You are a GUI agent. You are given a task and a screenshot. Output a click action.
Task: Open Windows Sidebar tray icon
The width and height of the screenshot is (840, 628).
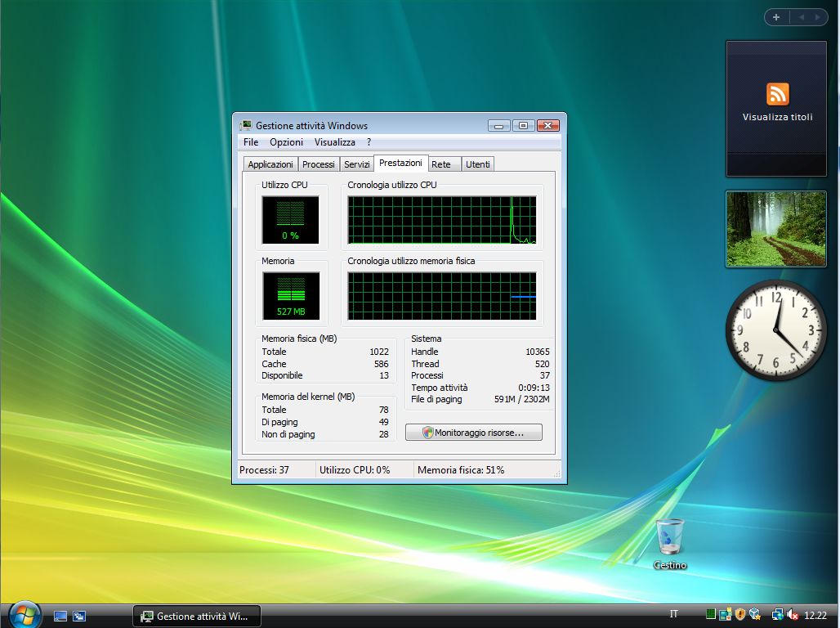tap(726, 614)
